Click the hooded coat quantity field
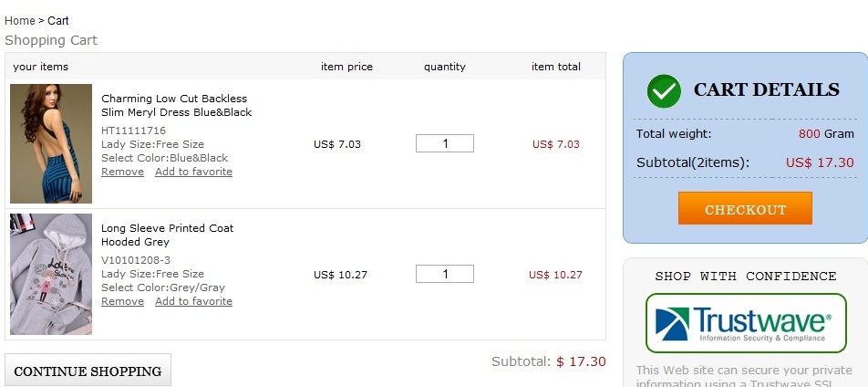Image resolution: width=868 pixels, height=387 pixels. click(x=445, y=274)
